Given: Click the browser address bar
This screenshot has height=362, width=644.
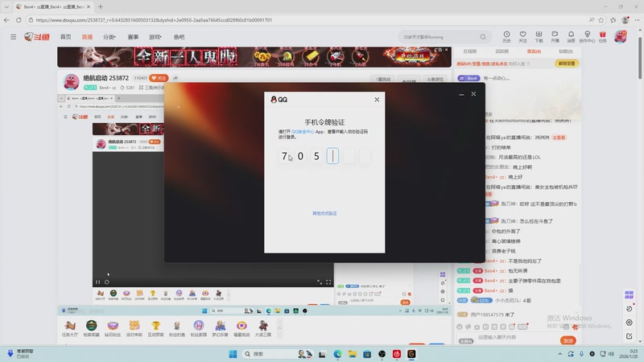Looking at the screenshot, I should point(308,19).
